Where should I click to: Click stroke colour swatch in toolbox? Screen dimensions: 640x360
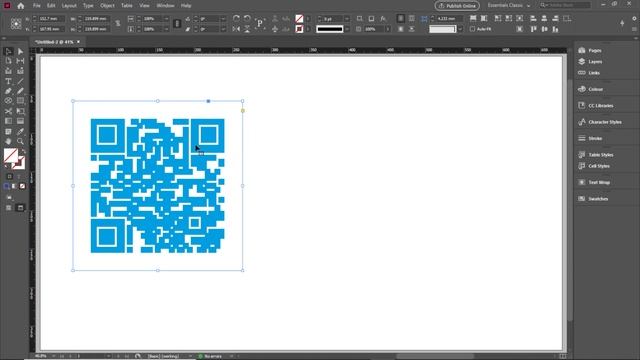click(x=19, y=163)
